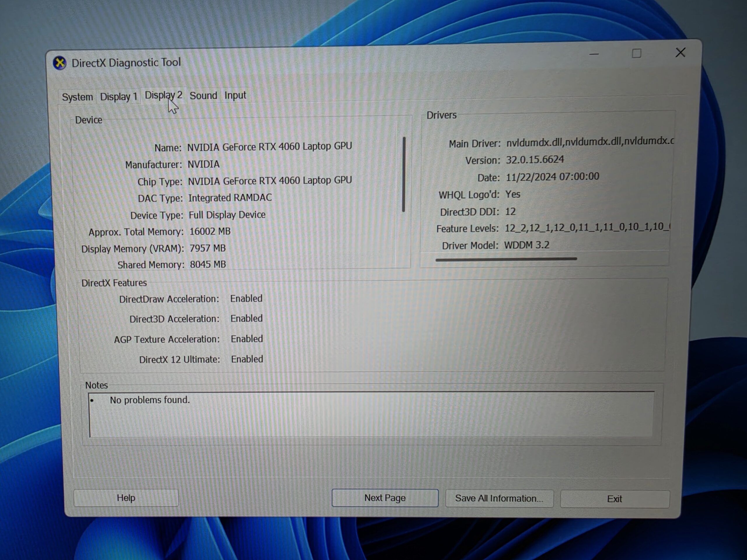This screenshot has height=560, width=747.
Task: Click the WHQL Logo'd value 'Yes'
Action: pyautogui.click(x=513, y=195)
